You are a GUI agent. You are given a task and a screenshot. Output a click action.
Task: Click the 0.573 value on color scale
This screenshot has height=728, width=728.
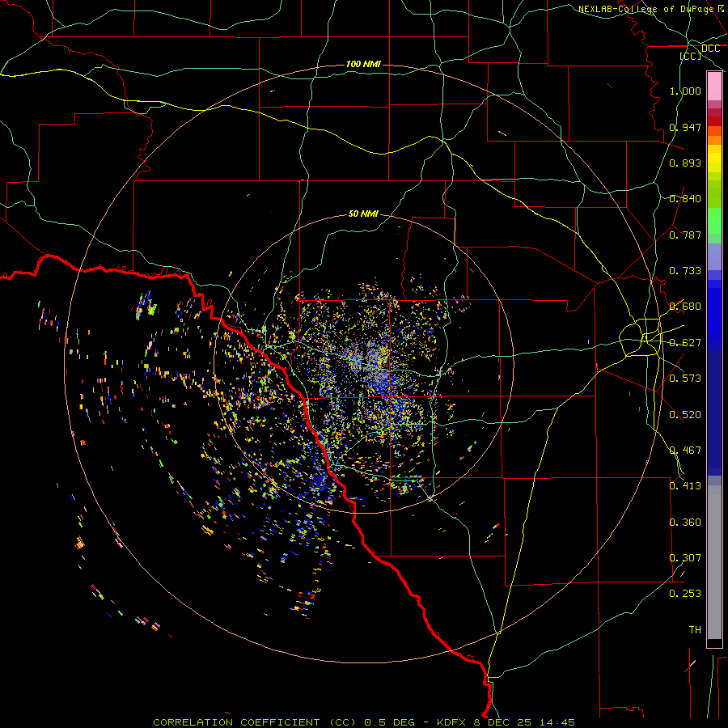coord(685,379)
